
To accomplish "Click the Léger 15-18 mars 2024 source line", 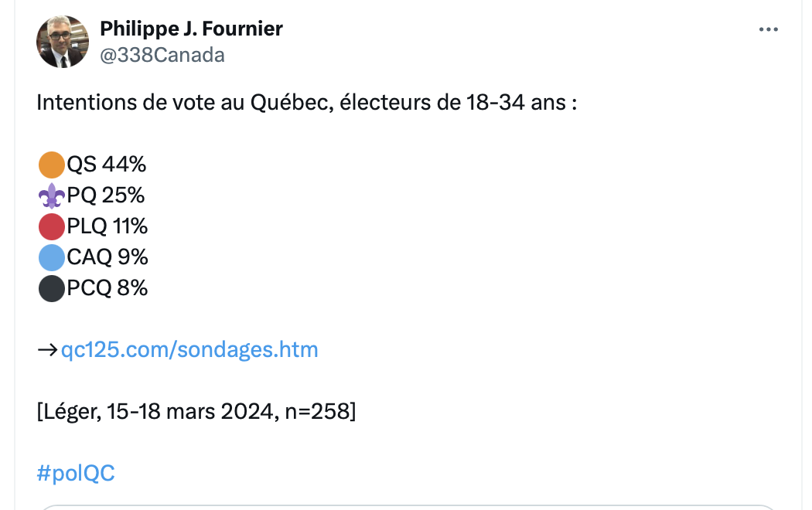I will pyautogui.click(x=196, y=412).
